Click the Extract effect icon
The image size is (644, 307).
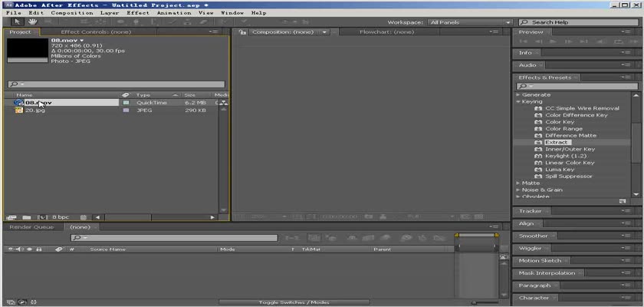538,142
